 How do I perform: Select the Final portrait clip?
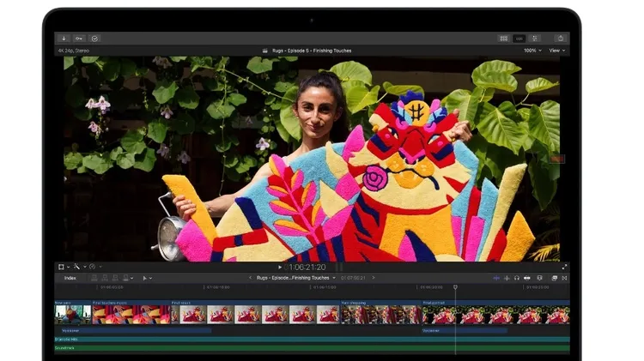tap(496, 312)
